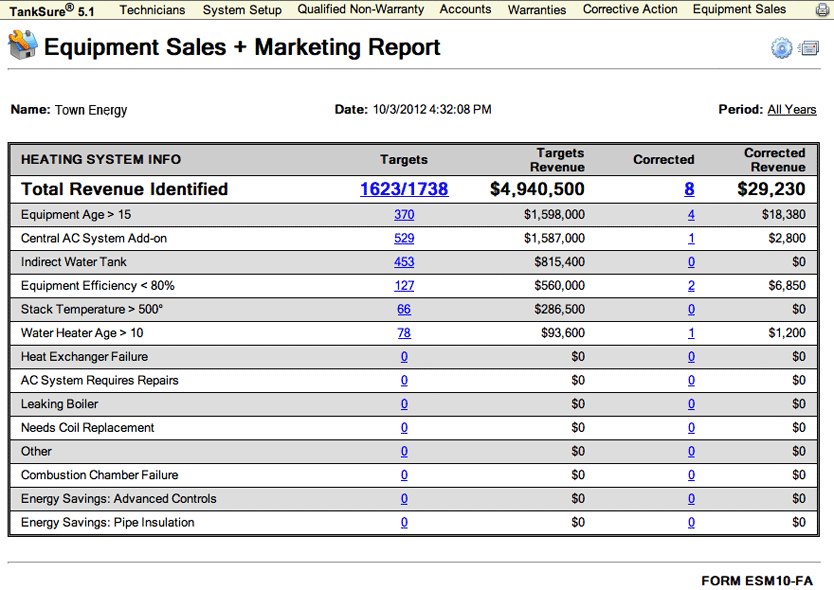Open corrected 0 for Heat Exchanger Failure
Screen dimensions: 834x590
coord(691,357)
